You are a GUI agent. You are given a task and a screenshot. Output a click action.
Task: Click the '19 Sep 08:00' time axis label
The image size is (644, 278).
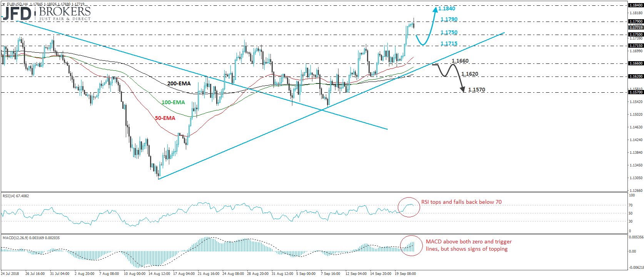coord(405,274)
